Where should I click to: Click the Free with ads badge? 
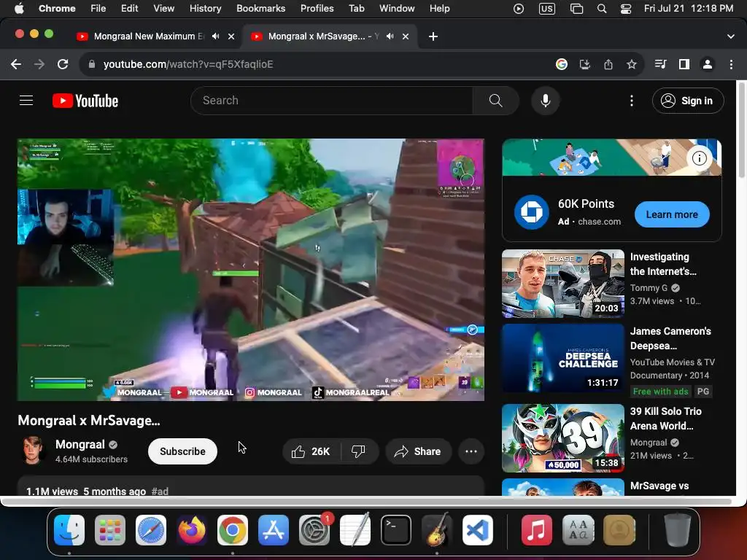(x=660, y=392)
